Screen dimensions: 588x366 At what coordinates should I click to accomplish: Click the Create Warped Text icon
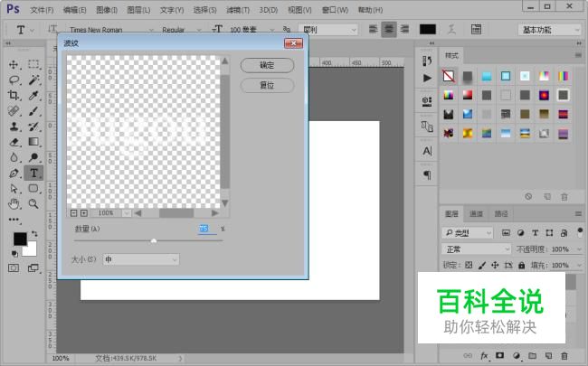click(451, 29)
